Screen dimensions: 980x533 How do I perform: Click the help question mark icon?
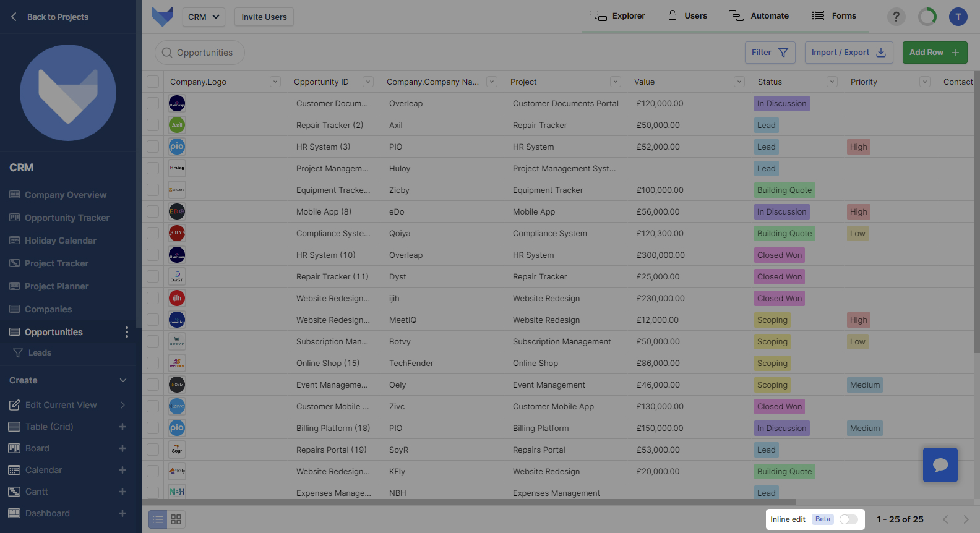tap(896, 17)
